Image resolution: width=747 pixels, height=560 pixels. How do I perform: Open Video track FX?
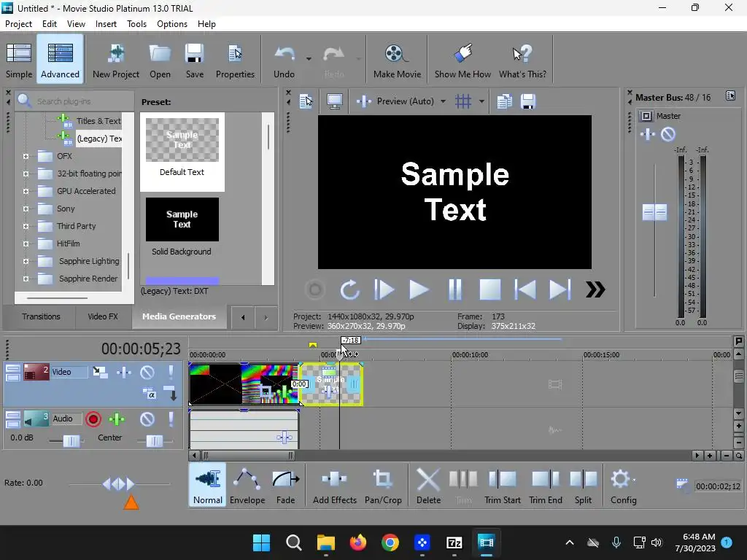[124, 372]
